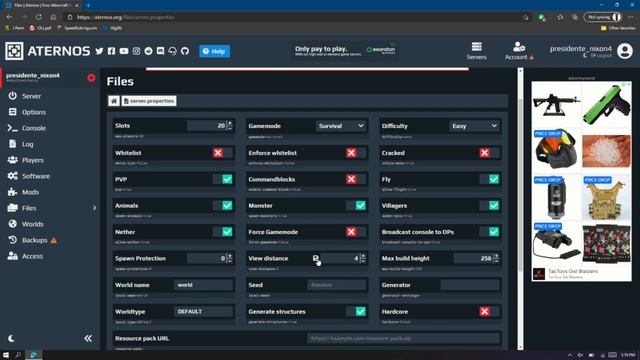Open Windows Start menu

[x=6, y=355]
